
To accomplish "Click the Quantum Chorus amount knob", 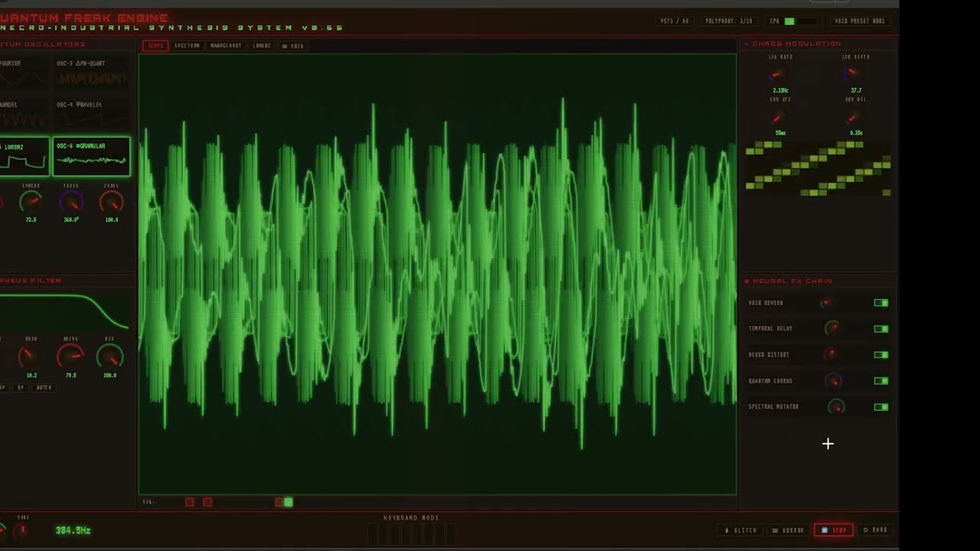I will coord(833,380).
